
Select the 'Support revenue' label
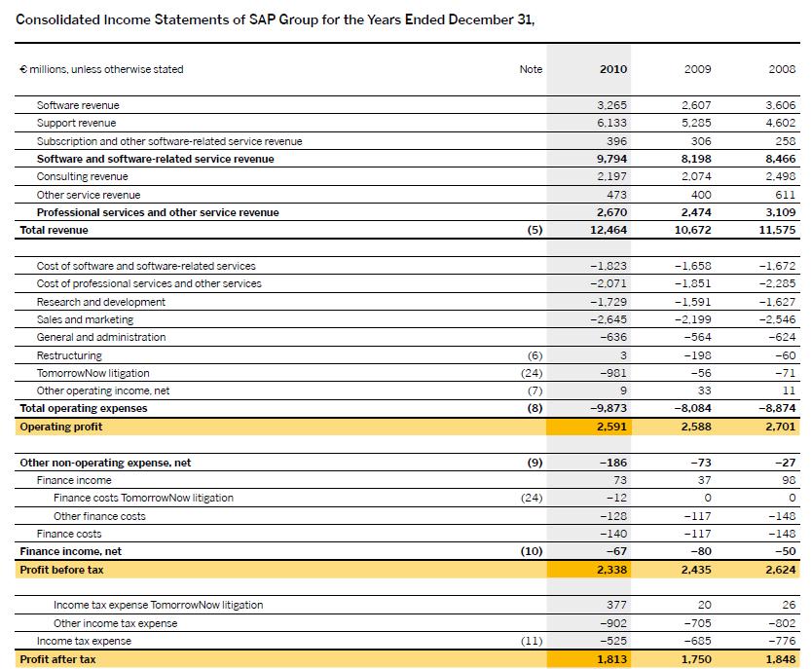[x=76, y=123]
